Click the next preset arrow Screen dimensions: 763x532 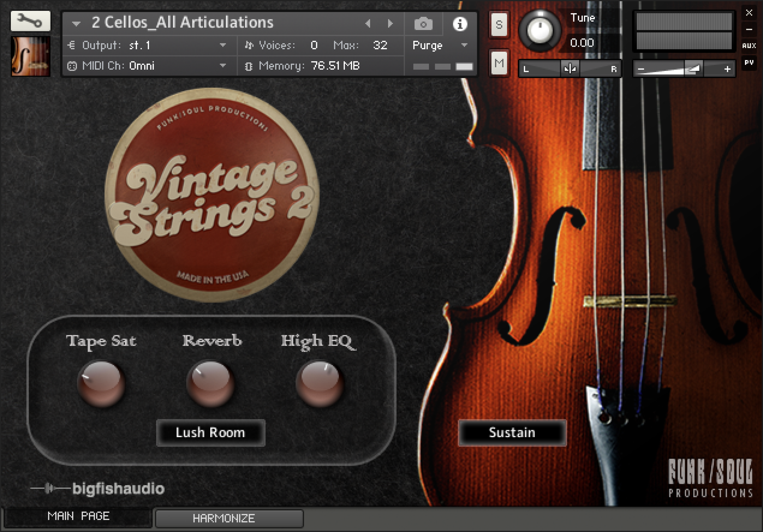click(x=390, y=24)
